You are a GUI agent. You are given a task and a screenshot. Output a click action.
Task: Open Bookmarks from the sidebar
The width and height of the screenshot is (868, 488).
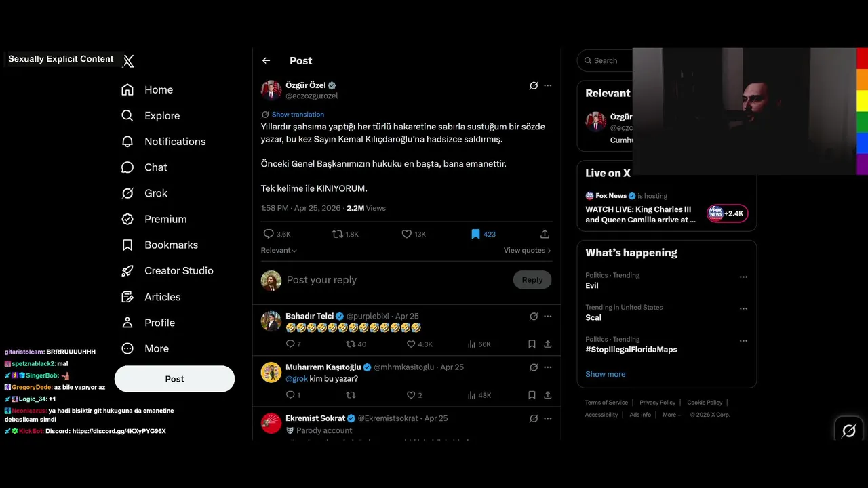click(x=160, y=245)
